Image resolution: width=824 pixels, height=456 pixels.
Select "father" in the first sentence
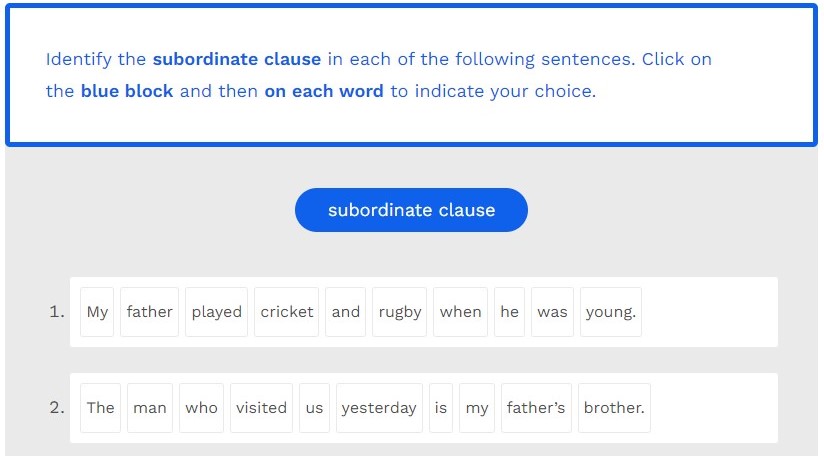pos(150,312)
